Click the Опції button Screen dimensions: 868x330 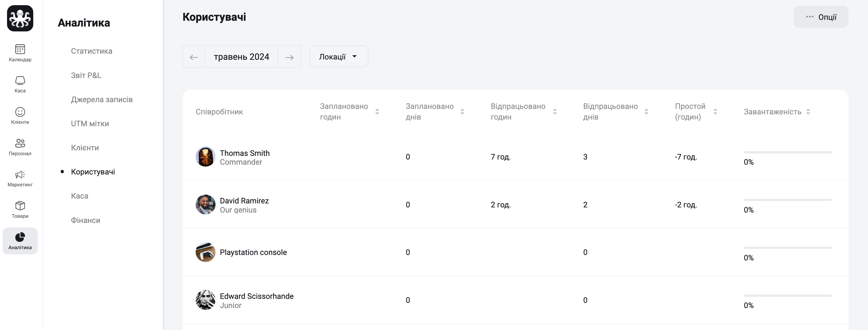coord(821,17)
